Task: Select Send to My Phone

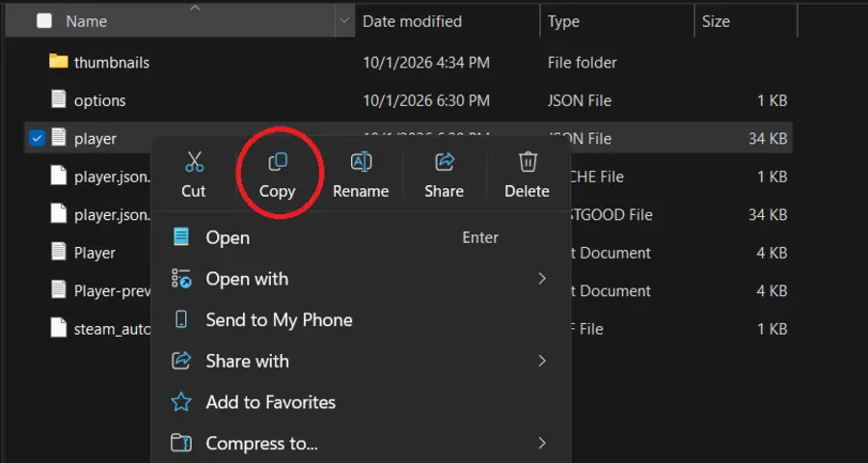Action: pyautogui.click(x=360, y=319)
